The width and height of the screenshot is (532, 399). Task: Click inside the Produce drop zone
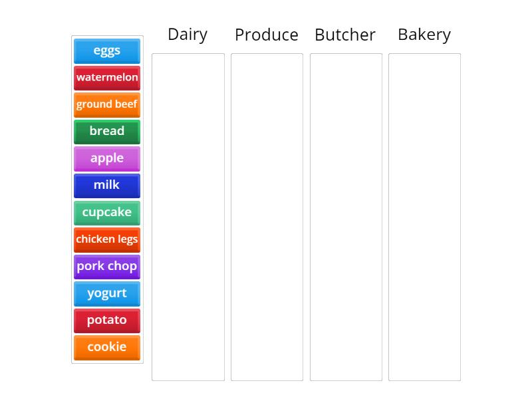(x=266, y=216)
